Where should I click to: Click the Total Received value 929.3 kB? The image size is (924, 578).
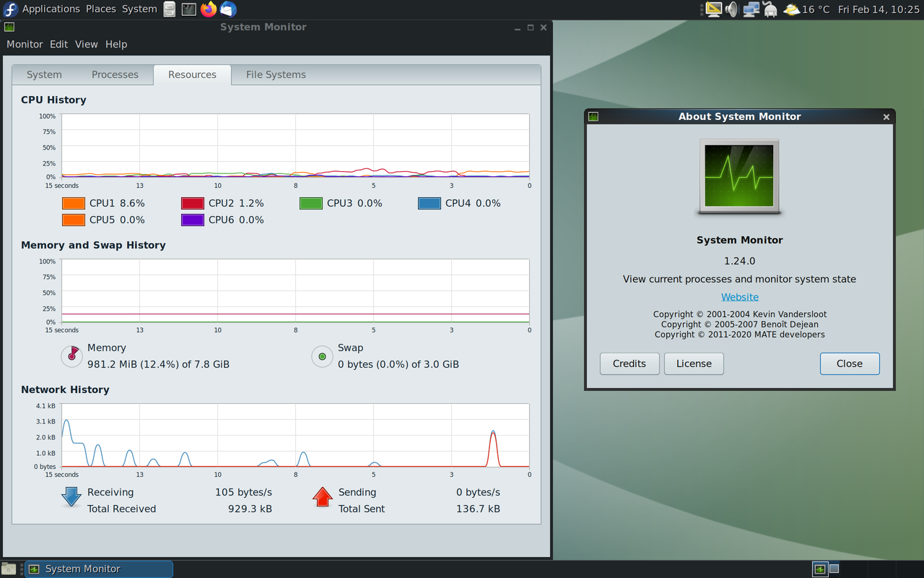250,509
